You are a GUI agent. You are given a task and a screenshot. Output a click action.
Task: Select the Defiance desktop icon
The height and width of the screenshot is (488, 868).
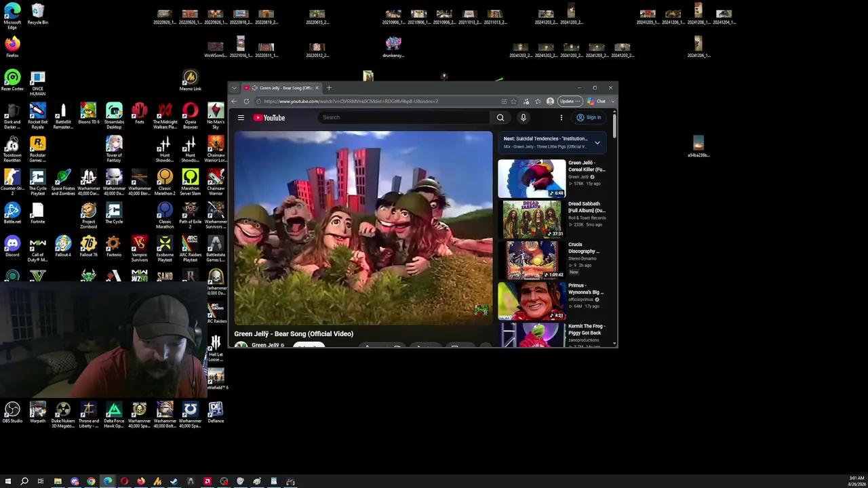click(x=216, y=413)
